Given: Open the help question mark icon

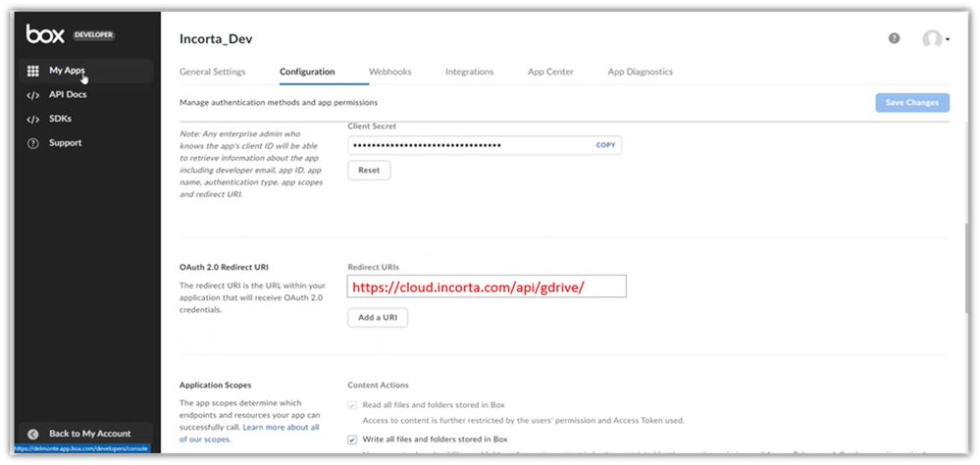Looking at the screenshot, I should click(894, 38).
